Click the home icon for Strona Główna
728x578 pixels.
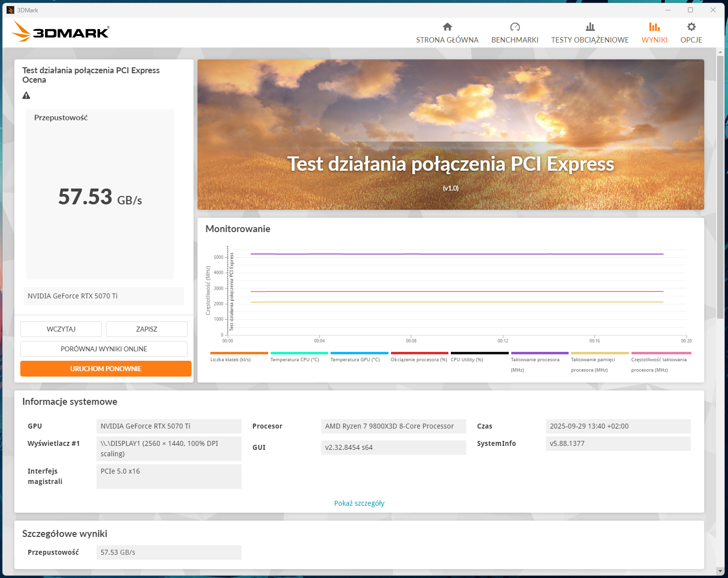click(x=447, y=27)
